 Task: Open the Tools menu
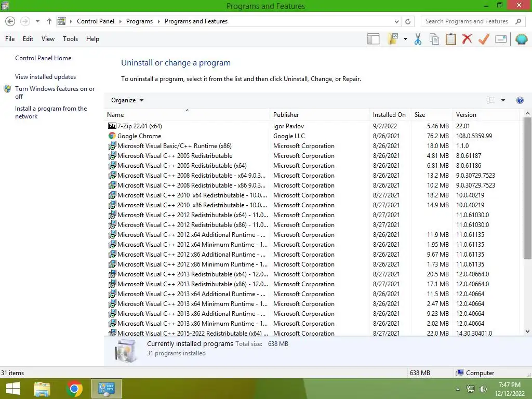70,39
